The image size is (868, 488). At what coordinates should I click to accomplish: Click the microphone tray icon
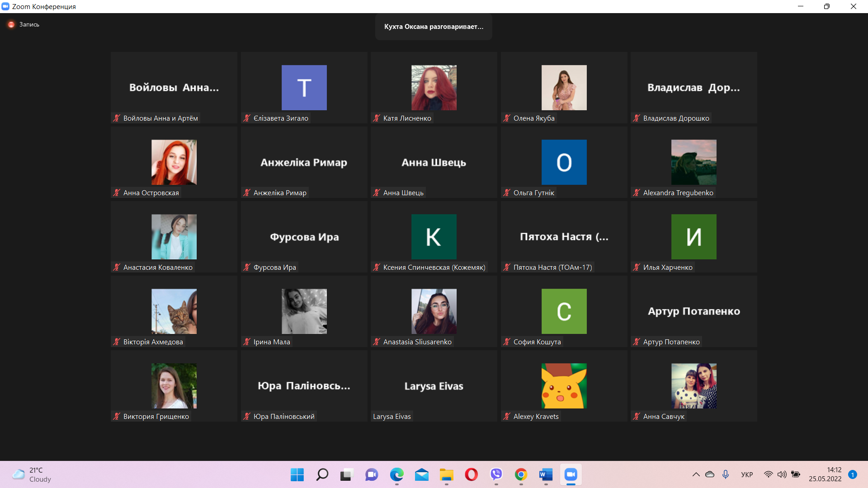click(x=725, y=474)
